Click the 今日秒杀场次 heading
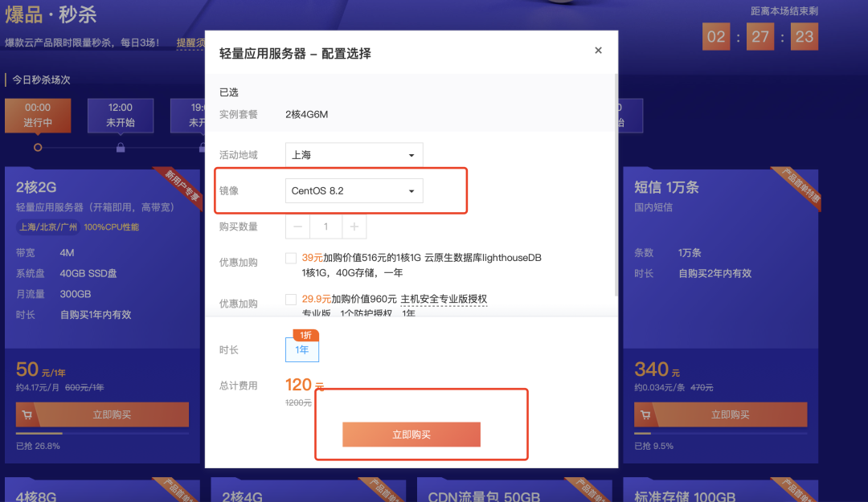 click(x=42, y=80)
